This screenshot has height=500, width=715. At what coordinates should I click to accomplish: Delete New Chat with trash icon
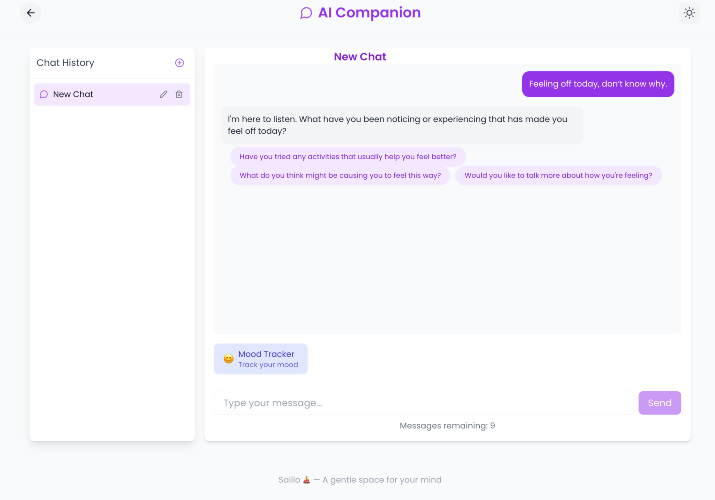coord(179,94)
